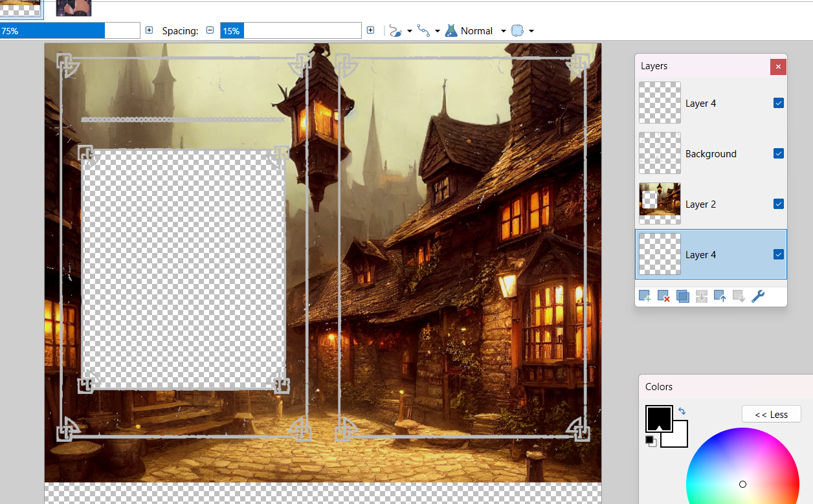813x504 pixels.
Task: Click the Colors panel title
Action: (x=659, y=386)
